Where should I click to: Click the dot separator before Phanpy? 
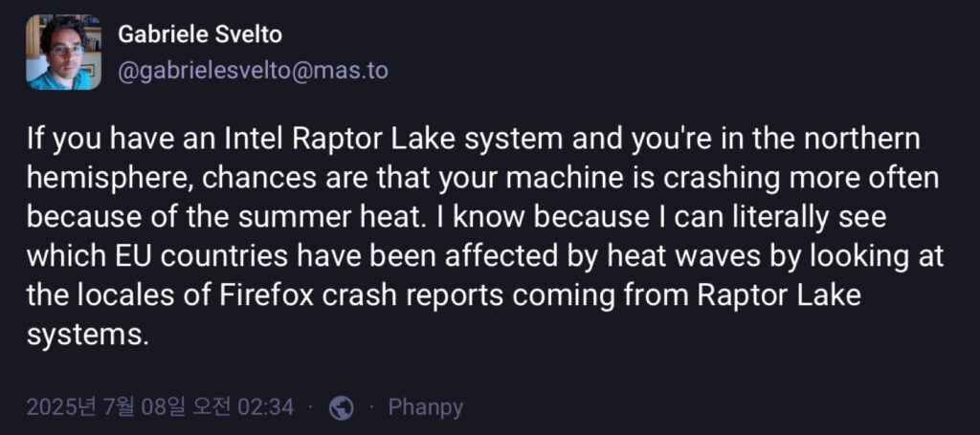coord(371,408)
